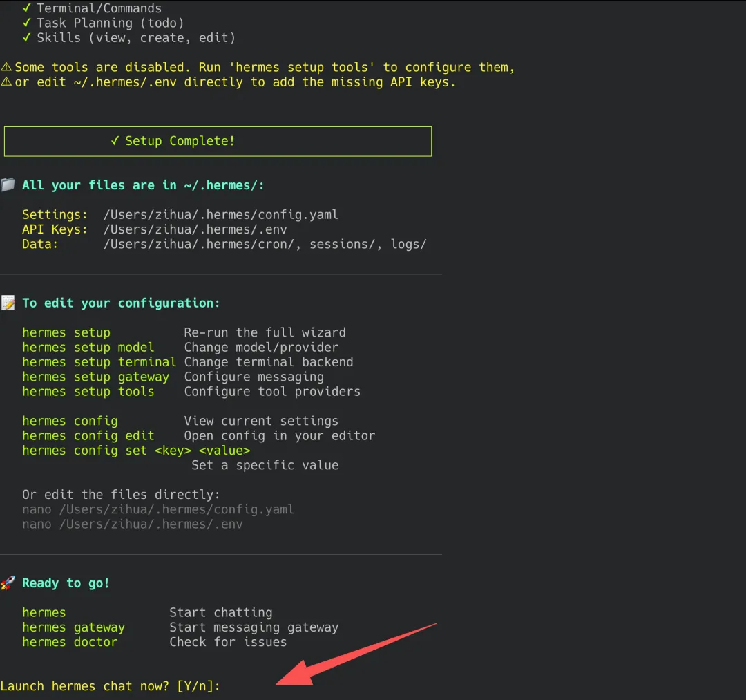Click the 'Ready to go!' heading
The width and height of the screenshot is (746, 700).
pos(66,583)
